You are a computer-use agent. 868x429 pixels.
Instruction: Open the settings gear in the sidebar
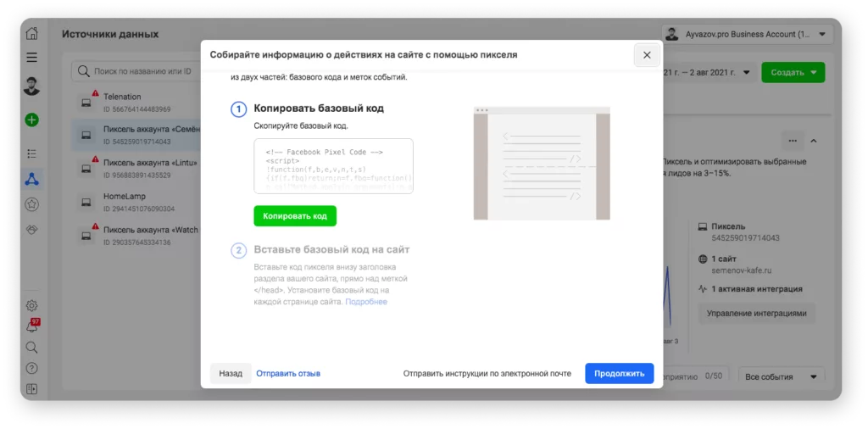point(32,305)
